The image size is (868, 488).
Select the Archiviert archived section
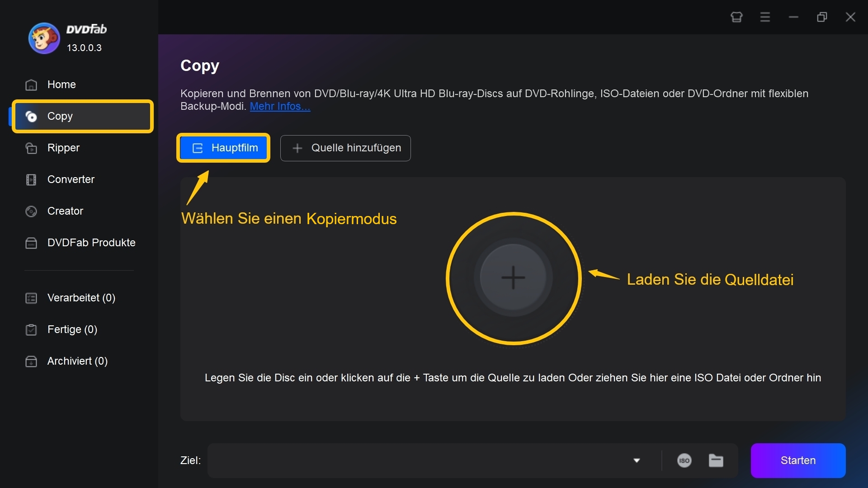[78, 361]
